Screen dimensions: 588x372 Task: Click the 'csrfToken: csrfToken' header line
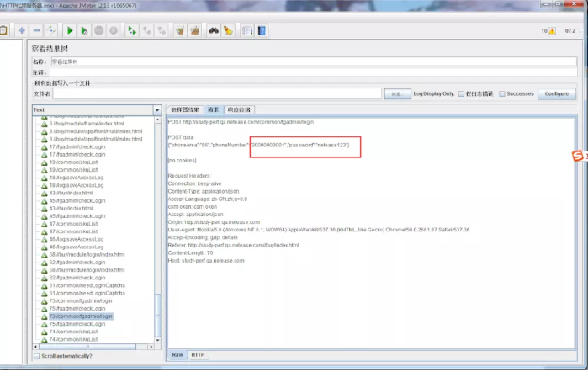coord(193,207)
